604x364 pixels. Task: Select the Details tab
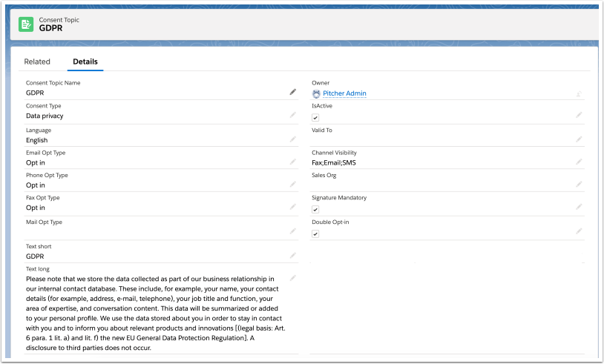coord(85,62)
